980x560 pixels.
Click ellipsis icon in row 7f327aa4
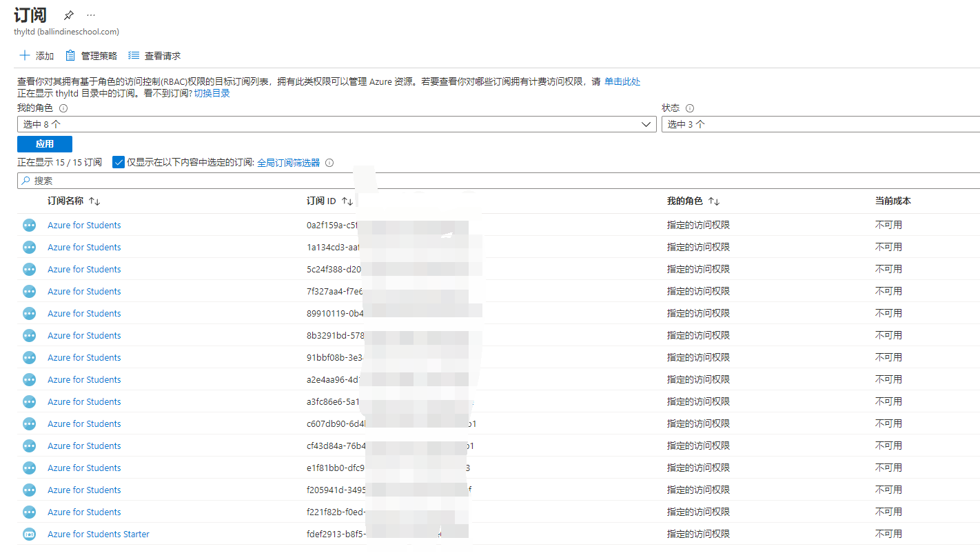tap(29, 291)
